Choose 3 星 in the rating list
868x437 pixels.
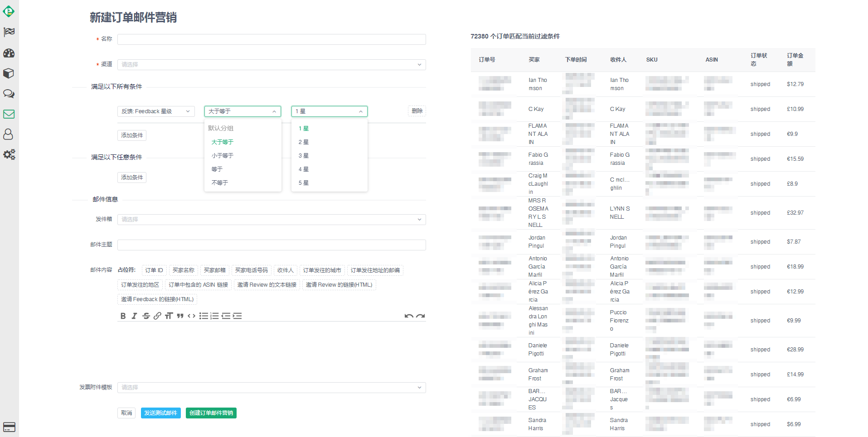(330, 156)
